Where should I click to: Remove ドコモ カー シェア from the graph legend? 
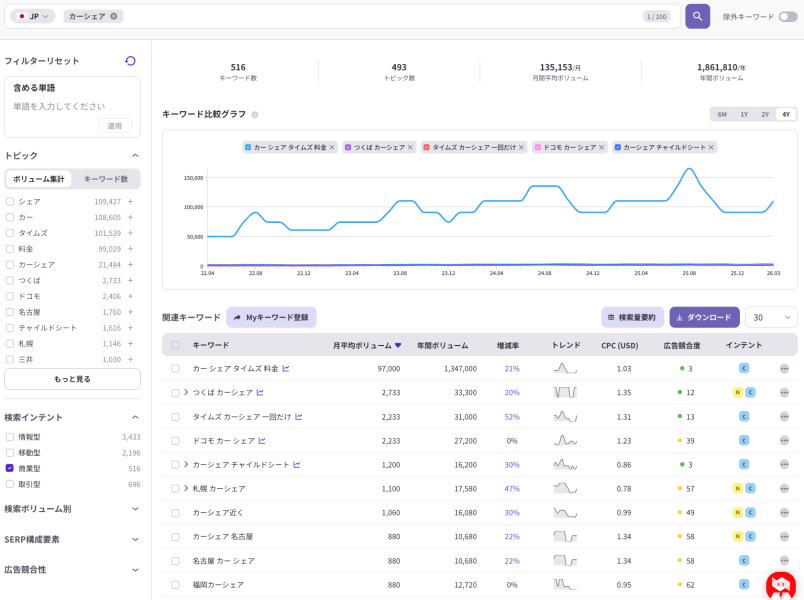601,148
